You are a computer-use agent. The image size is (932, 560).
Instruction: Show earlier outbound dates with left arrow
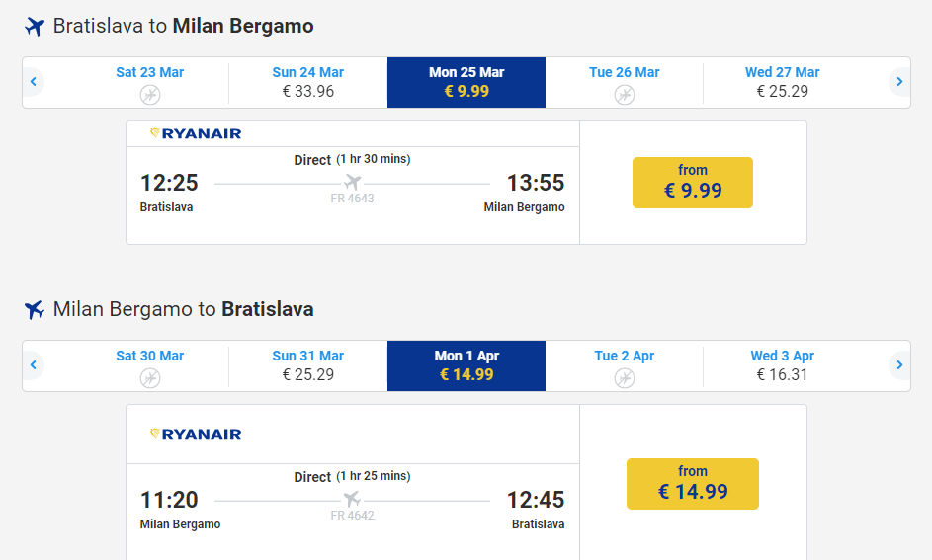(34, 82)
